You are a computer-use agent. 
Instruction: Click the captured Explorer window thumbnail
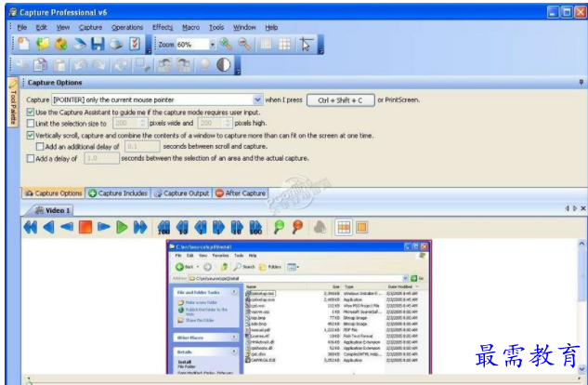pos(299,307)
